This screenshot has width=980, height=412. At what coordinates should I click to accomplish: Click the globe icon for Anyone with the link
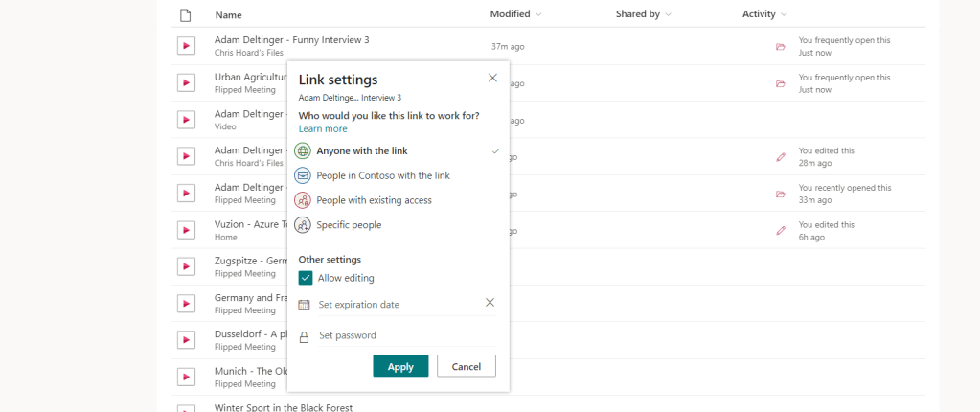click(303, 150)
